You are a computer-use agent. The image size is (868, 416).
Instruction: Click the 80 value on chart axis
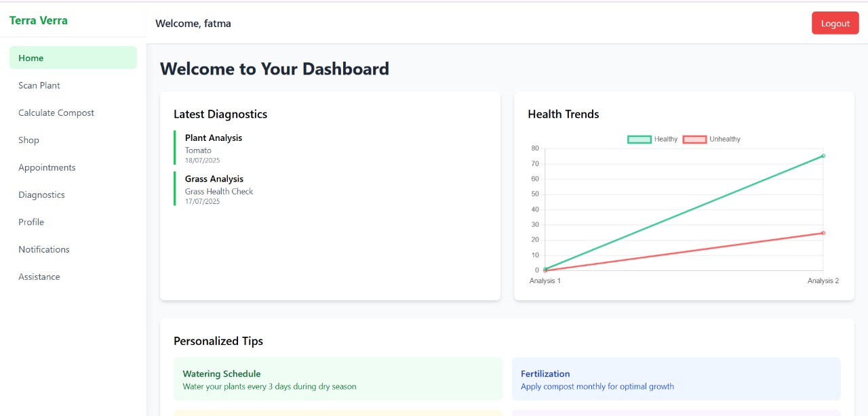click(x=535, y=148)
